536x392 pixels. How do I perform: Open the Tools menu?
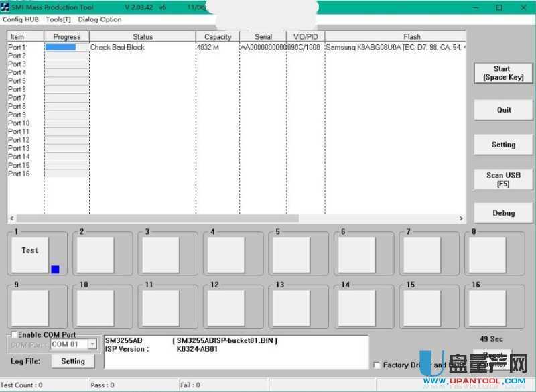58,19
